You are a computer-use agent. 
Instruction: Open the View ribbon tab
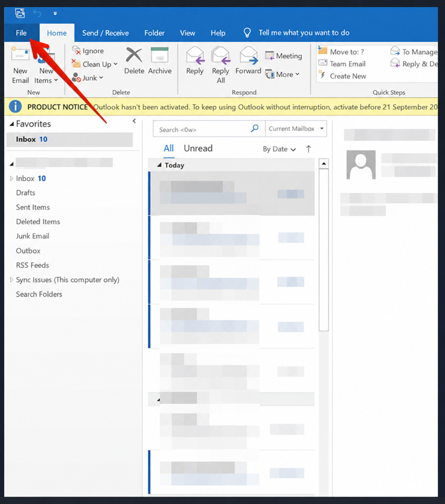[x=187, y=33]
